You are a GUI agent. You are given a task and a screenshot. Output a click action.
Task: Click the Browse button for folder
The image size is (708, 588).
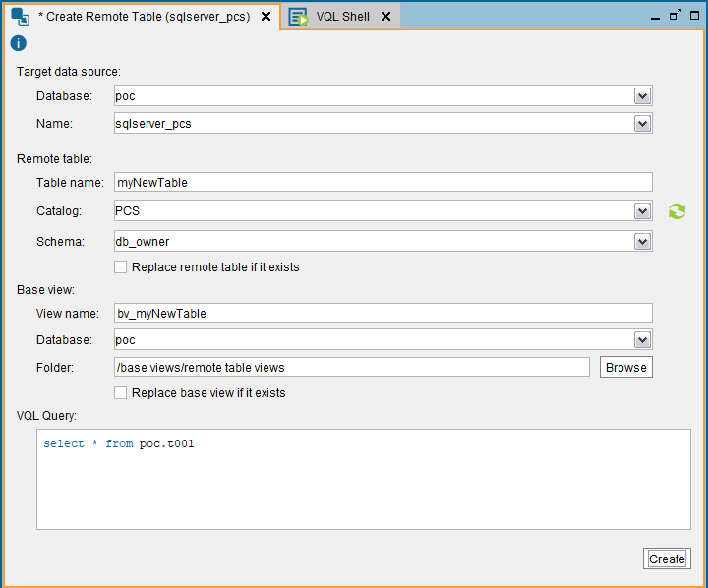pyautogui.click(x=625, y=367)
